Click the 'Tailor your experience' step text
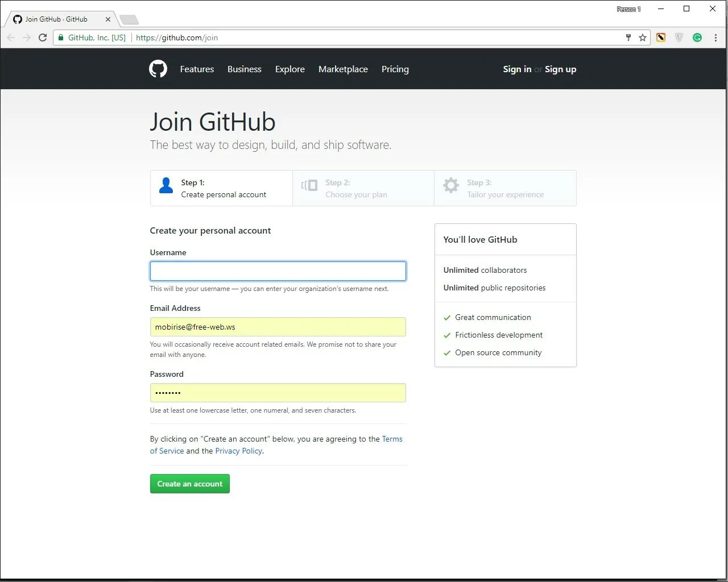This screenshot has width=728, height=582. pos(505,194)
